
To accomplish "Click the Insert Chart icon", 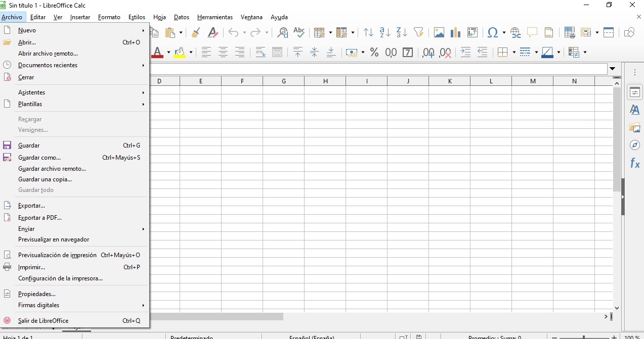I will tap(456, 32).
